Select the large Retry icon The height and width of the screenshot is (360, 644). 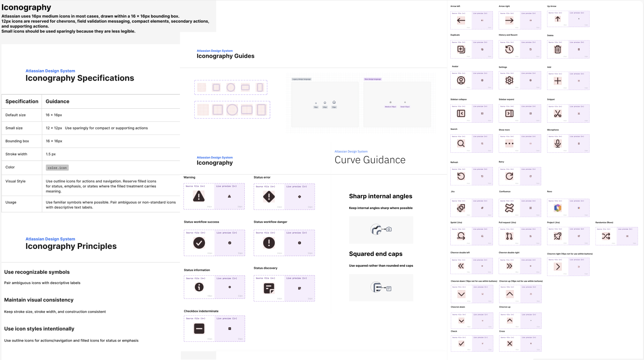(509, 176)
